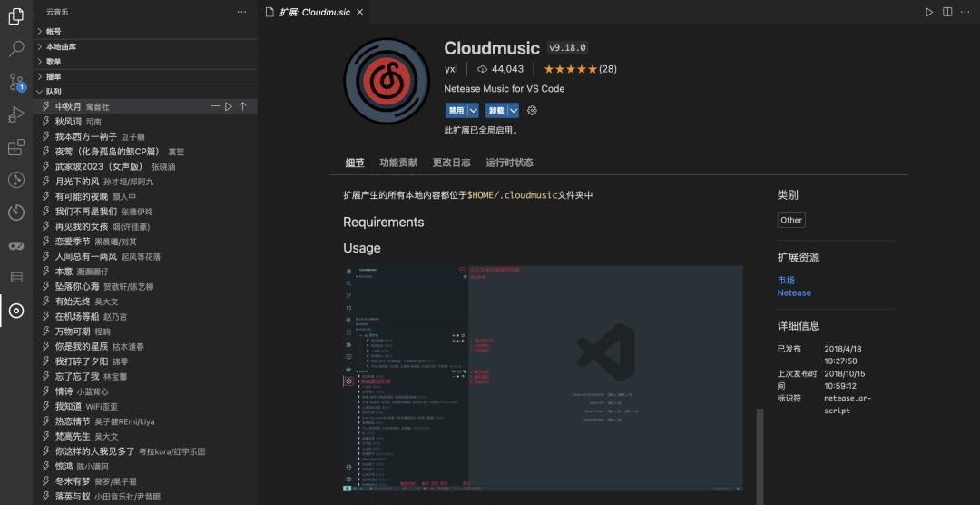Open the 市场 link under 扩展资源
Screen dimensions: 980x505
[786, 281]
